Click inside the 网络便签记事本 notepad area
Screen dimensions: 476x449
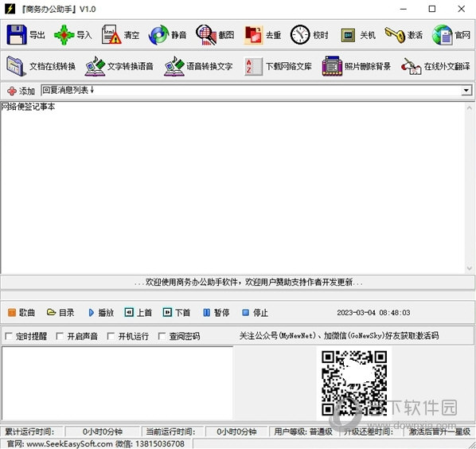click(x=232, y=188)
